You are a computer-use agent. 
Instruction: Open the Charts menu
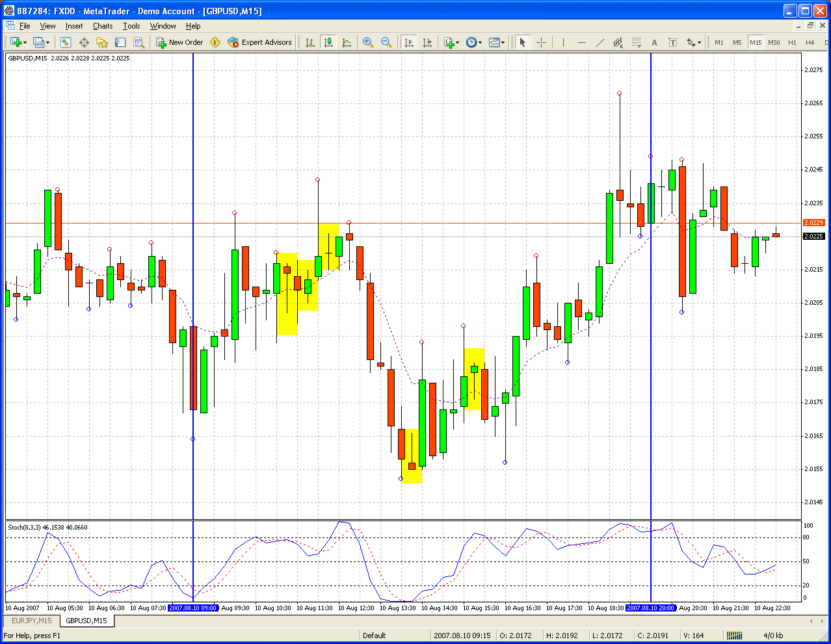coord(103,26)
